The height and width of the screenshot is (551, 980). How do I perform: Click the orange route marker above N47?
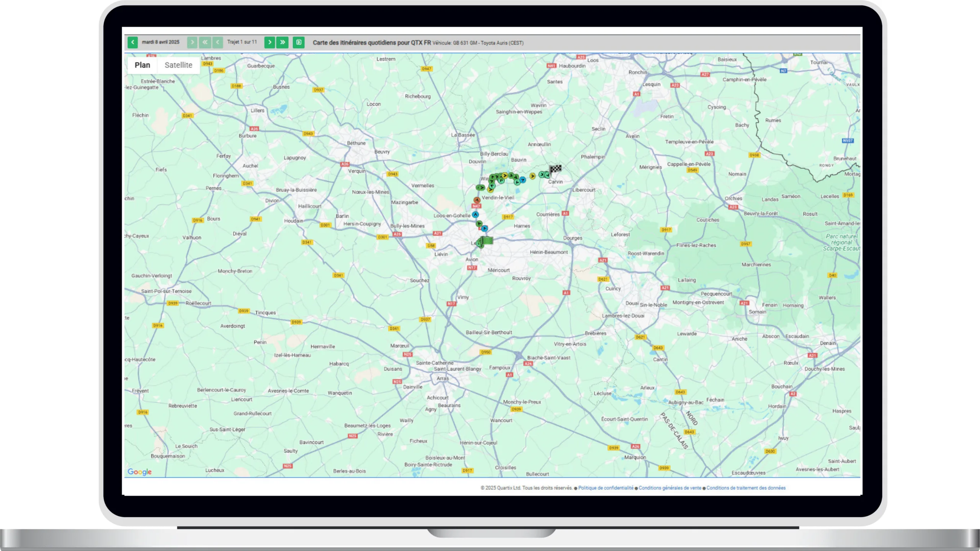coord(477,200)
